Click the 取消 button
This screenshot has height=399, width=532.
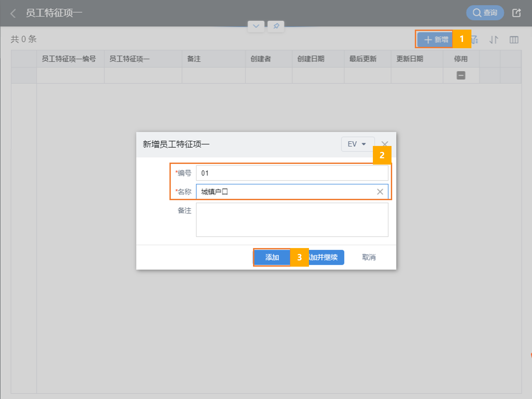(369, 257)
